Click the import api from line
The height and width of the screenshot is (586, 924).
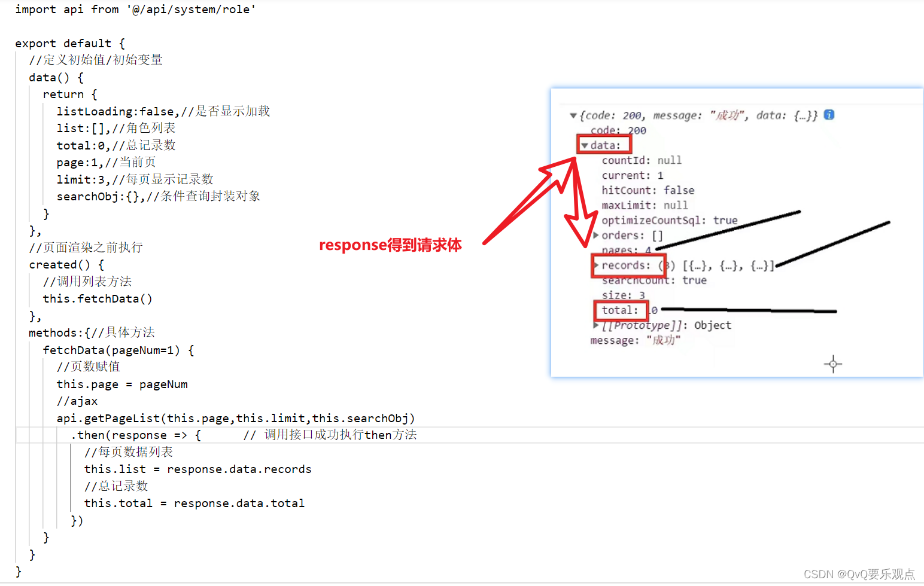135,9
